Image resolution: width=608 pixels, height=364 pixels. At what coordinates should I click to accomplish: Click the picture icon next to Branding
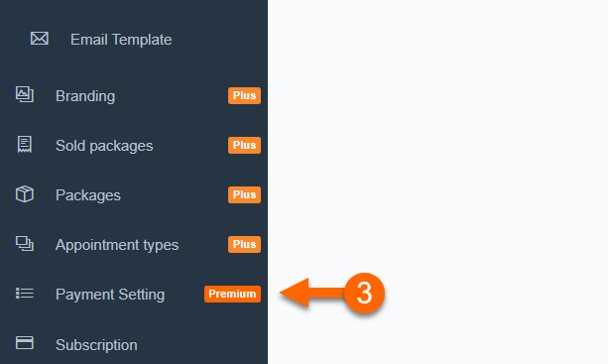tap(25, 94)
